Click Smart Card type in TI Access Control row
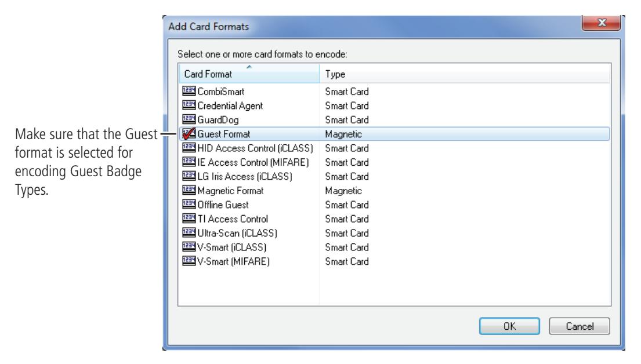Screen dimensions: 641x364 pyautogui.click(x=347, y=219)
